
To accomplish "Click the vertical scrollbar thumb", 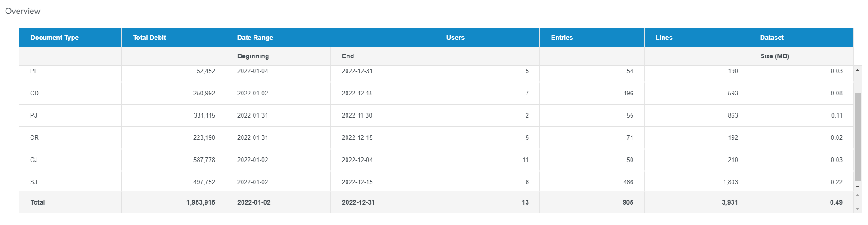I will coord(857,137).
